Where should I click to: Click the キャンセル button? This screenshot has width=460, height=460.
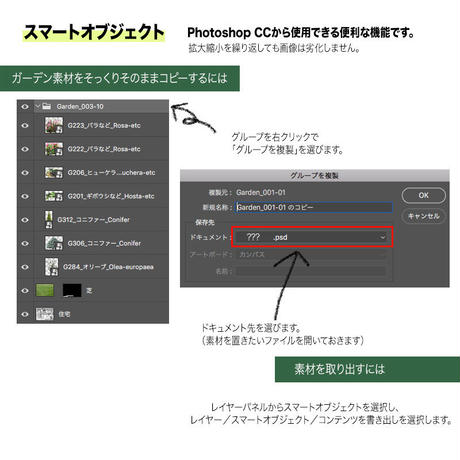(x=423, y=216)
